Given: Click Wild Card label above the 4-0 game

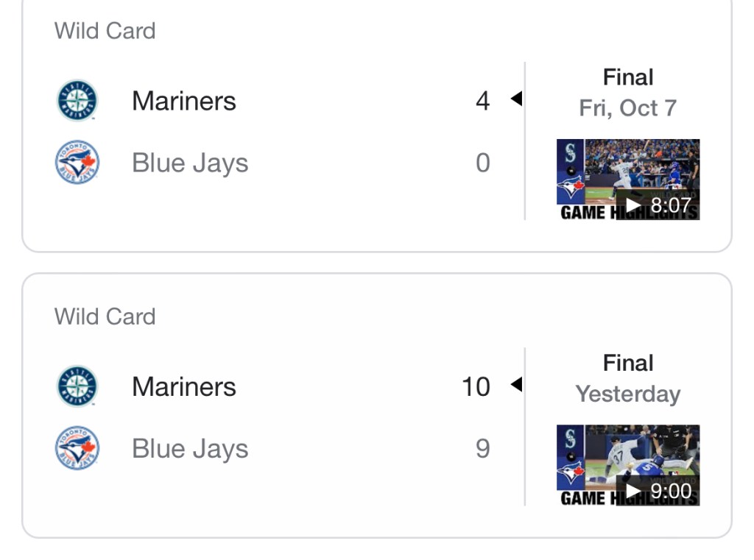Looking at the screenshot, I should pyautogui.click(x=105, y=31).
